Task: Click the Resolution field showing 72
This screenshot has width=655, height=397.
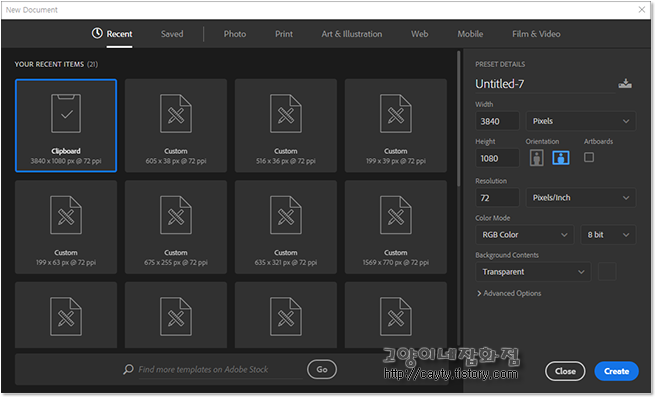Action: pos(497,198)
